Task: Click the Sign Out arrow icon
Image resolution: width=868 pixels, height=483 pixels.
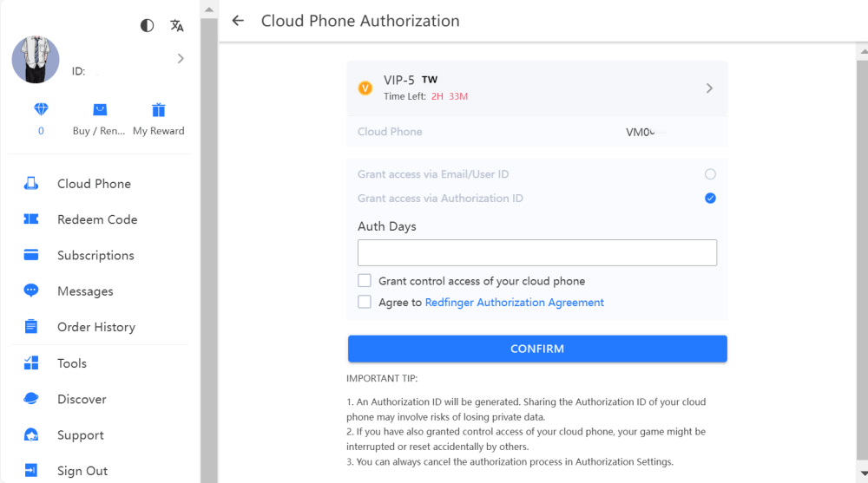Action: (x=31, y=470)
